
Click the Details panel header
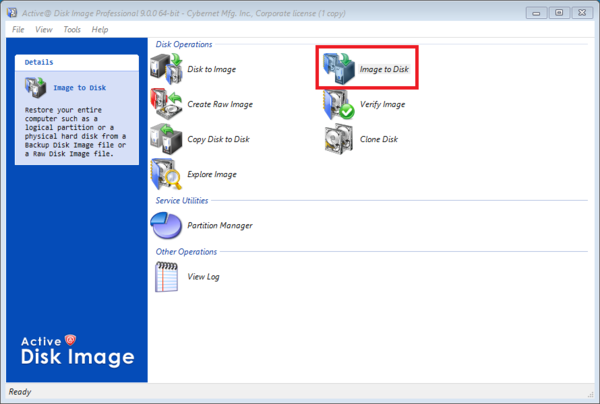click(77, 62)
